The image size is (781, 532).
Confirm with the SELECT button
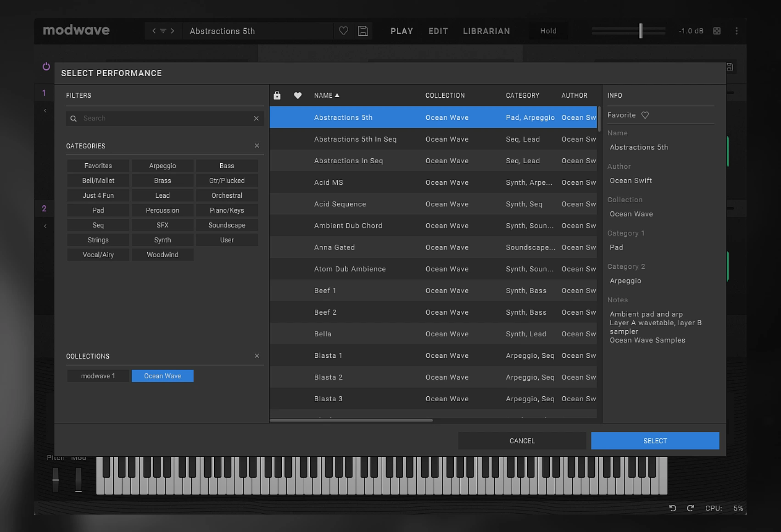655,441
